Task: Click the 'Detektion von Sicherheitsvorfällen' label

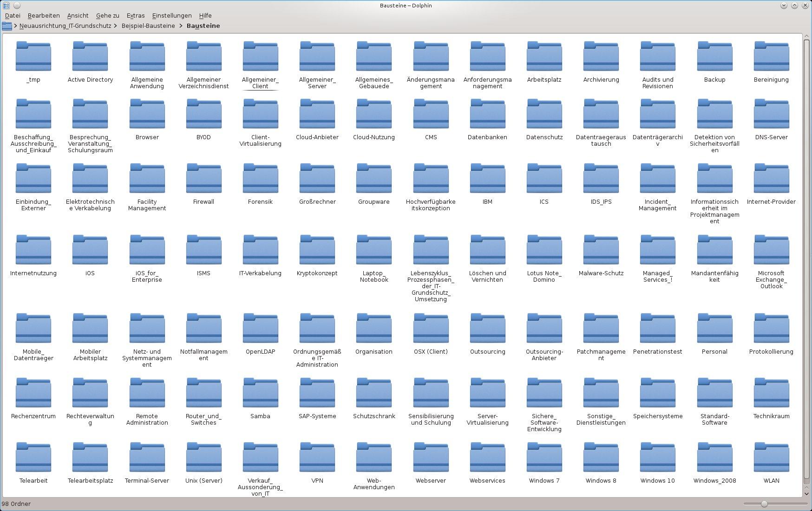Action: pyautogui.click(x=714, y=143)
